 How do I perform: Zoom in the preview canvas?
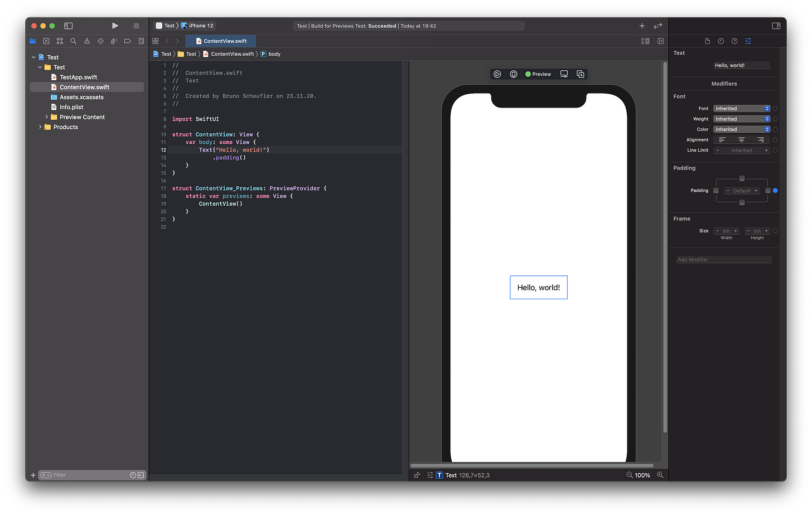[660, 475]
